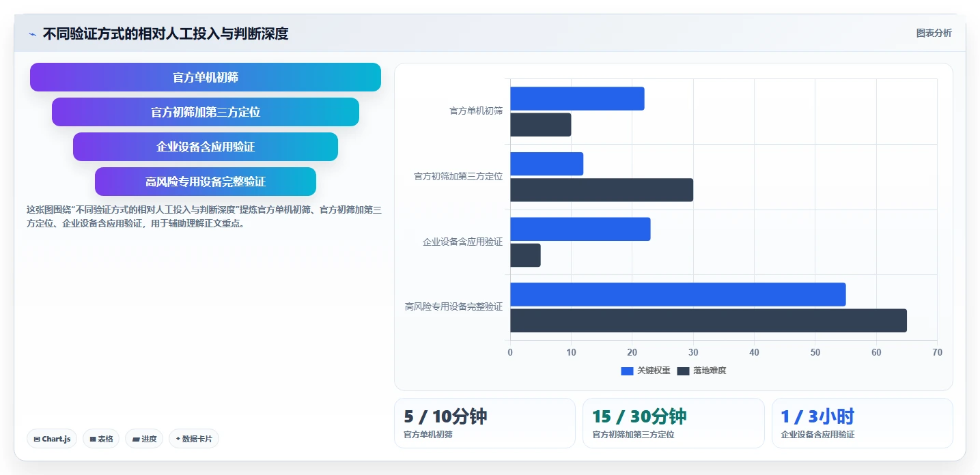Click the y-axis label 高风险专用设备完整验证
Image resolution: width=980 pixels, height=475 pixels.
(x=453, y=307)
